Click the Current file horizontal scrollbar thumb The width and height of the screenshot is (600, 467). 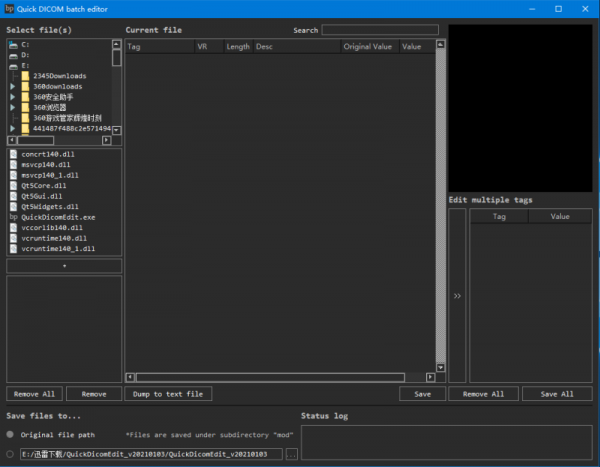tap(270, 377)
